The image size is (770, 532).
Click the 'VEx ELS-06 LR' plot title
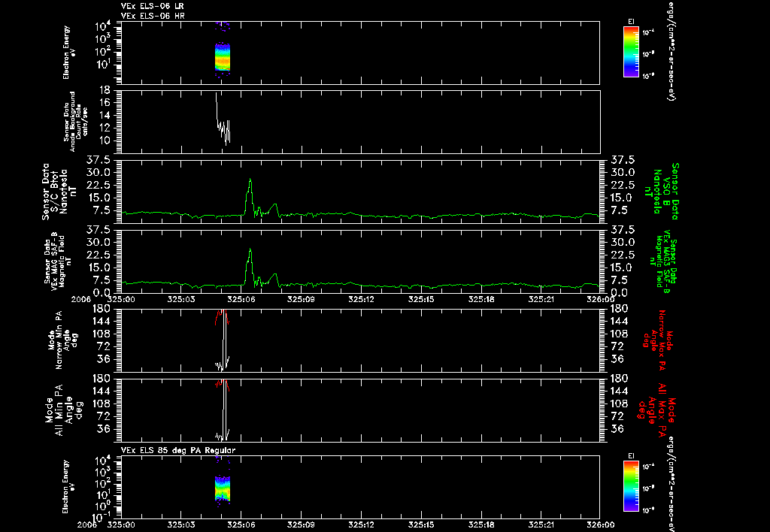153,6
